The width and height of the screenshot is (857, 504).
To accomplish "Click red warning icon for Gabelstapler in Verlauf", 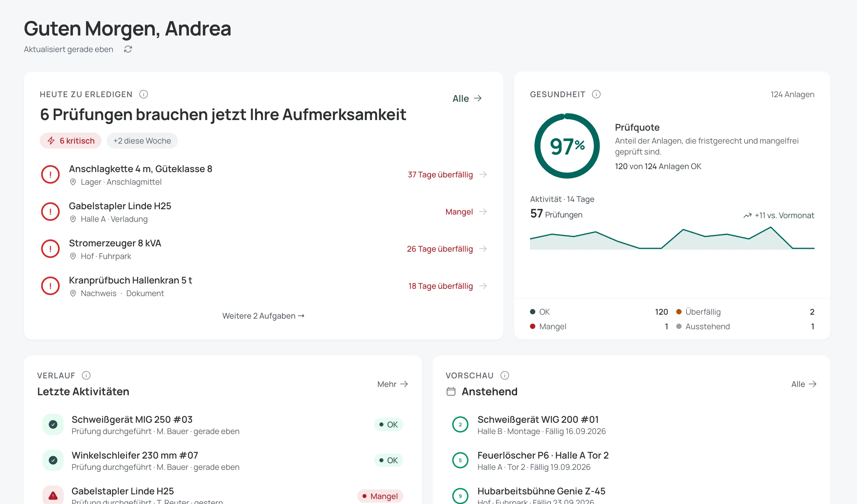I will click(53, 495).
